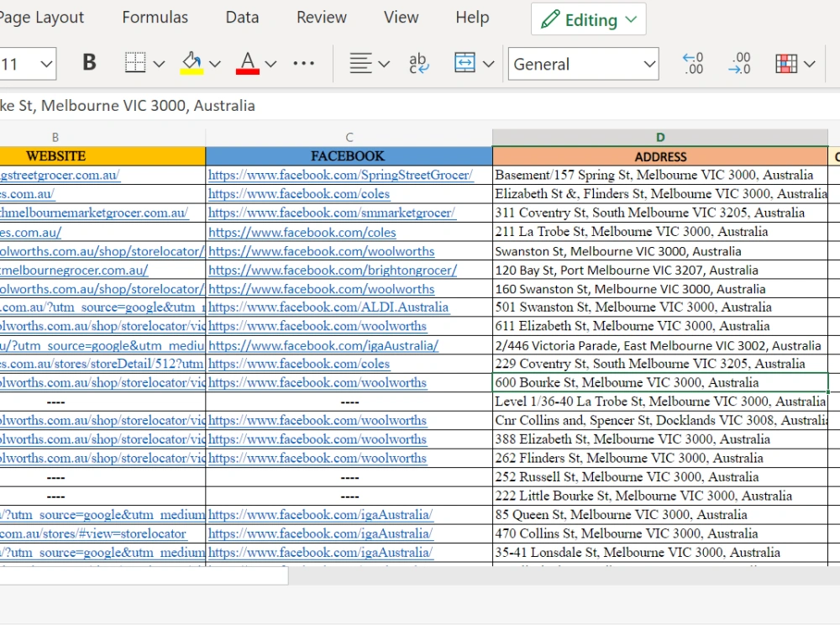Switch to View tab
The height and width of the screenshot is (630, 840).
click(x=401, y=17)
